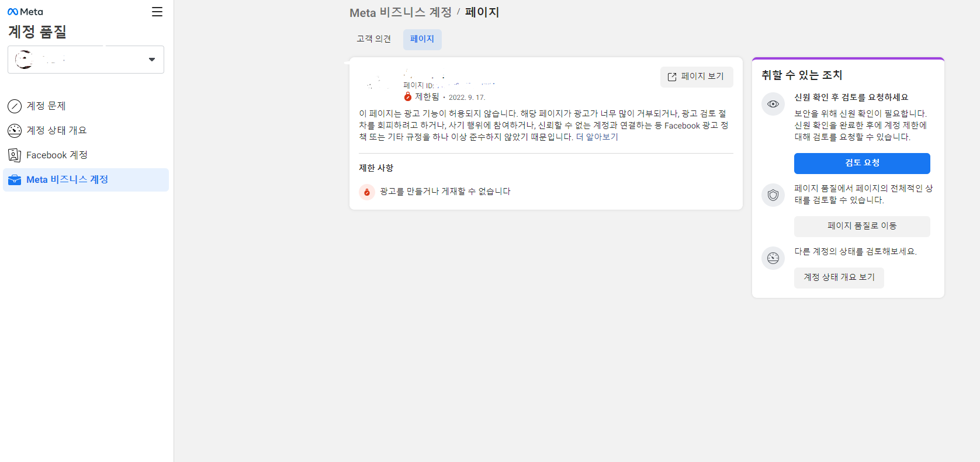
Task: Click the red restricted status icon next to 제한됨
Action: coord(408,97)
